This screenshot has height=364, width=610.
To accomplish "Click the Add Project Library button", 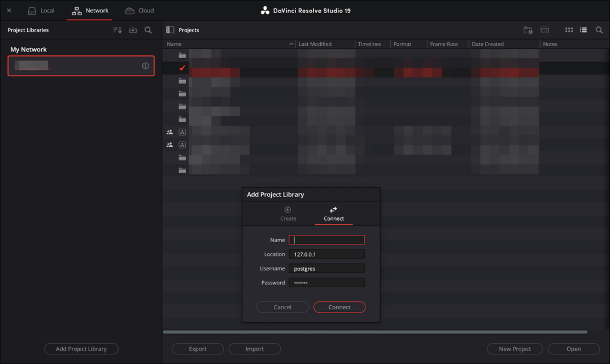I will [81, 349].
